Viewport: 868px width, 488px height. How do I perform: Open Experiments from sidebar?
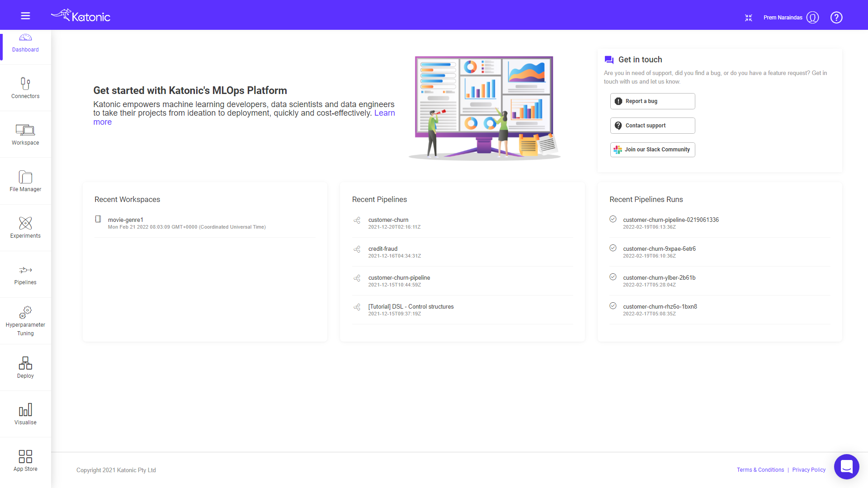25,228
